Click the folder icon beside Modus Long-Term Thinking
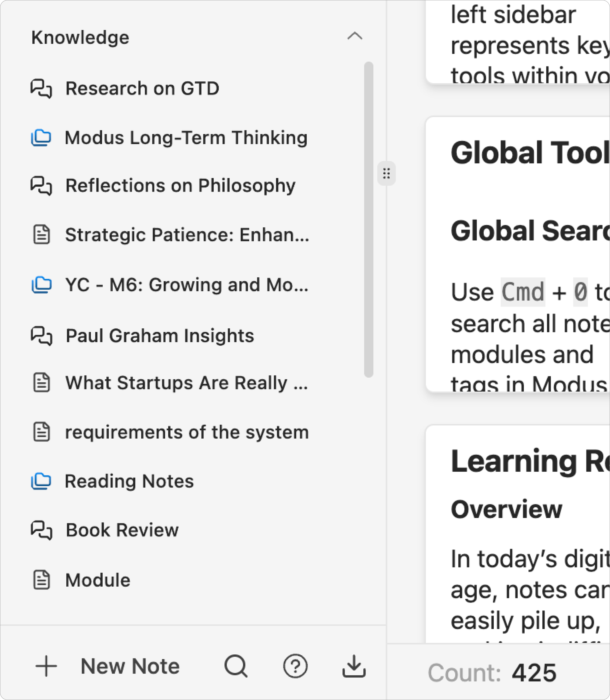The width and height of the screenshot is (610, 700). (41, 138)
